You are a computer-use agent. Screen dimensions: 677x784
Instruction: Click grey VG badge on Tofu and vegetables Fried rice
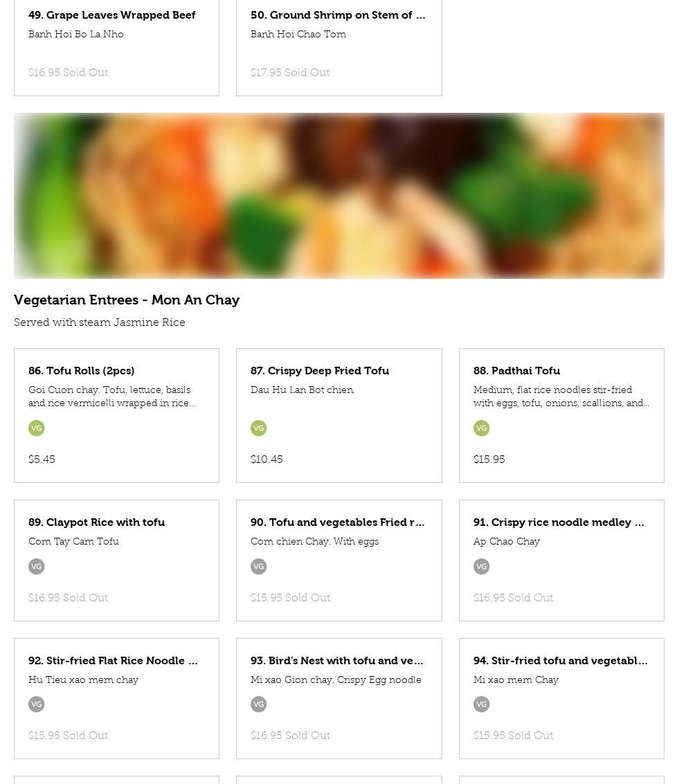coord(258,567)
